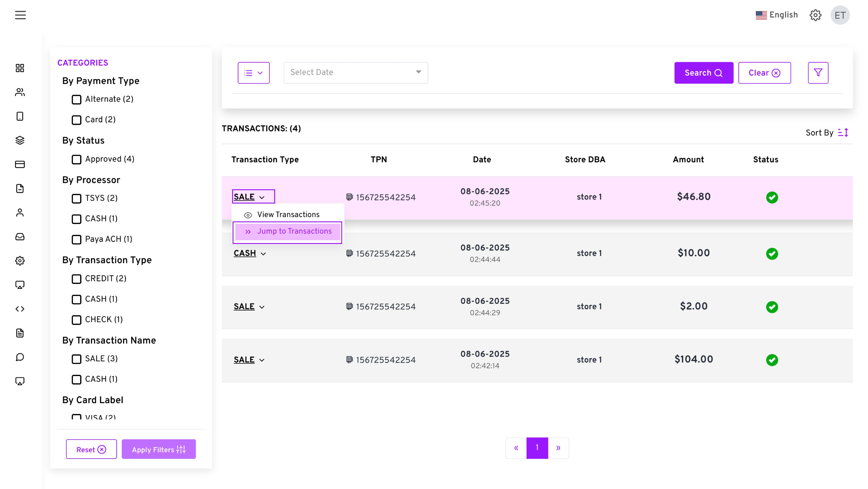Open the users group icon in sidebar
The image size is (868, 489).
[20, 92]
